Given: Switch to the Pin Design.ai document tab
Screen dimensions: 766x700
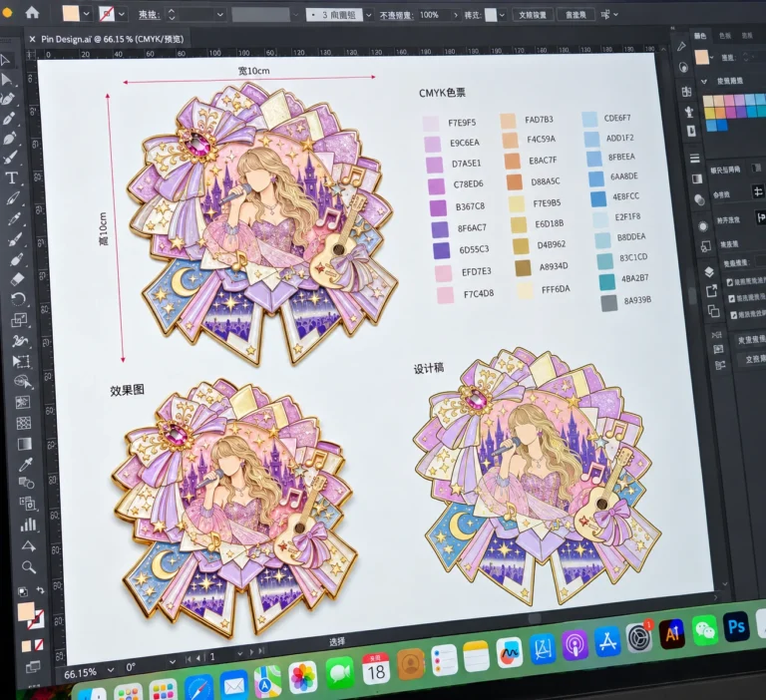Looking at the screenshot, I should (113, 39).
